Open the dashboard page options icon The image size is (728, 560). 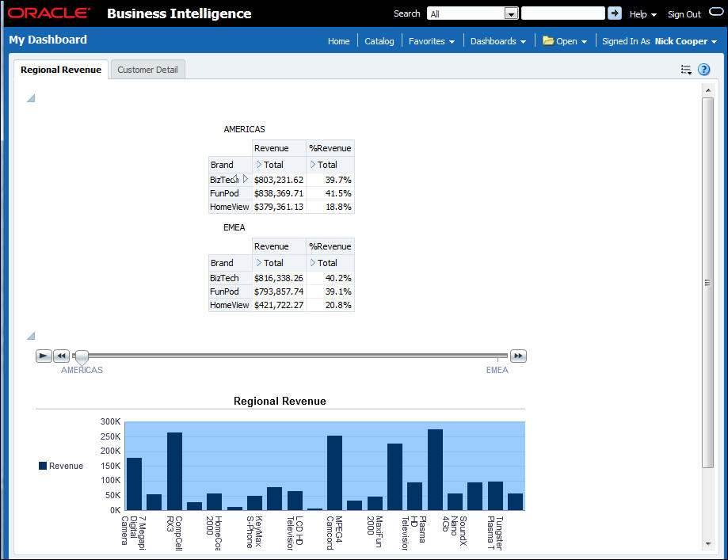tap(686, 70)
